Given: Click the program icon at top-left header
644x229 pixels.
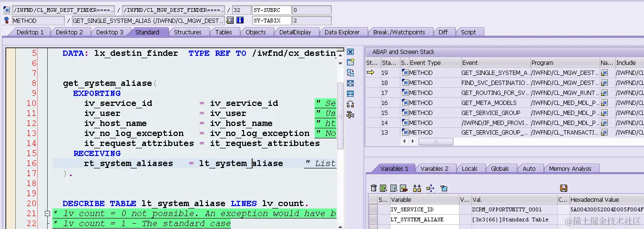Looking at the screenshot, I should (7, 10).
